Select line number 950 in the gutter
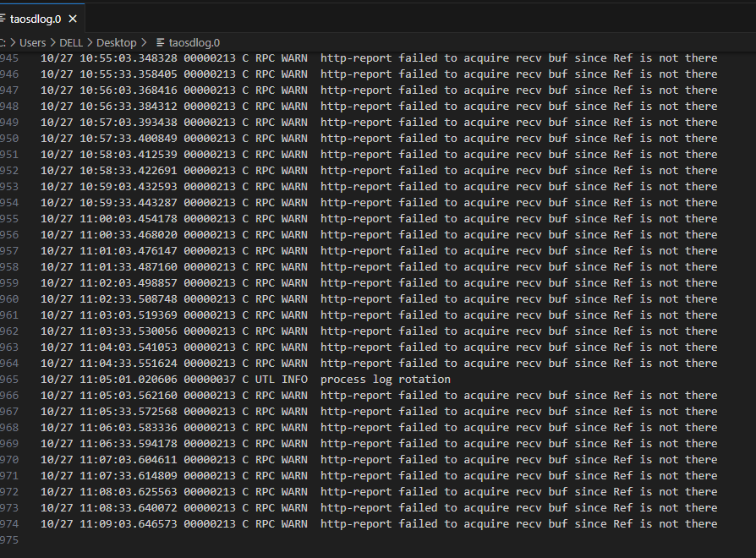This screenshot has width=756, height=558. click(9, 139)
